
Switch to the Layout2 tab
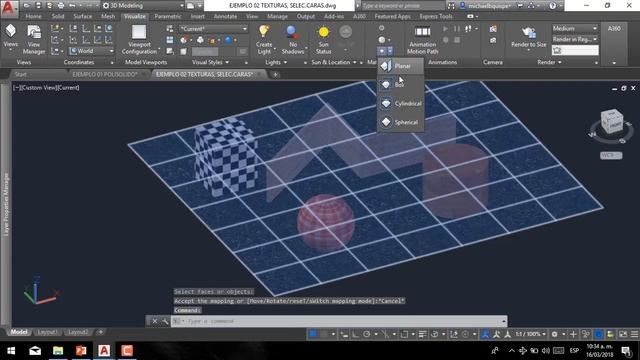[x=78, y=332]
